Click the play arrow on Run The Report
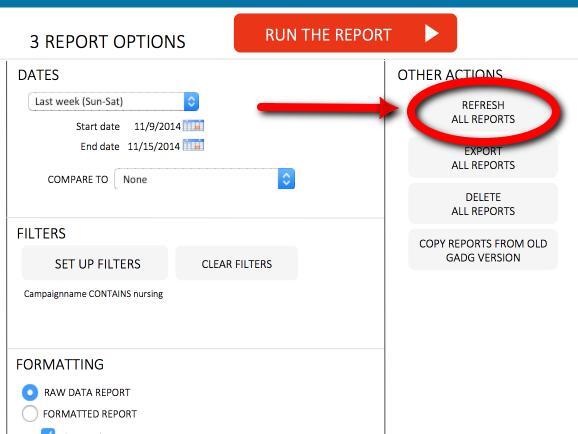 tap(431, 34)
